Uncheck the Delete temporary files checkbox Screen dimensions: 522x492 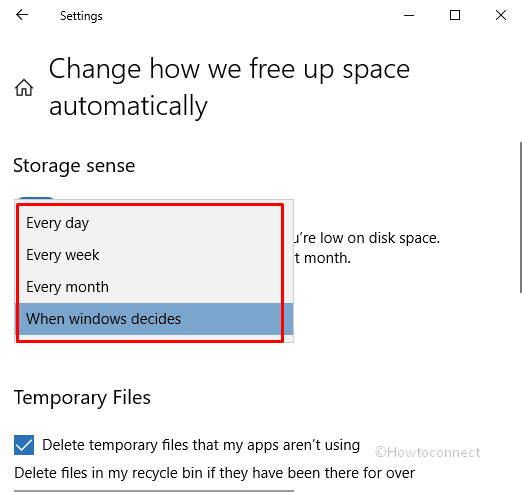[24, 445]
